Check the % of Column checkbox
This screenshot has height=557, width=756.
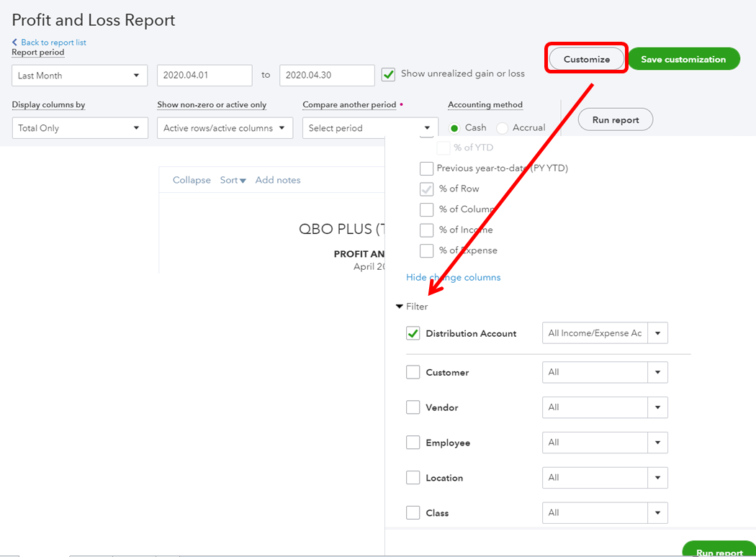pyautogui.click(x=427, y=209)
